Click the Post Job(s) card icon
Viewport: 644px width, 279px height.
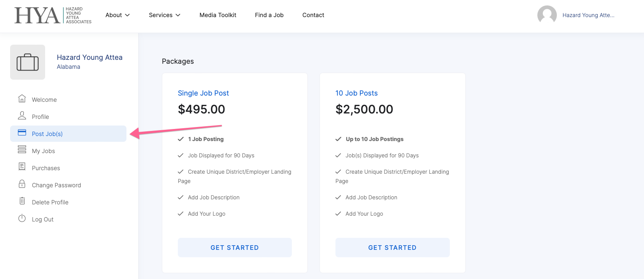point(22,133)
